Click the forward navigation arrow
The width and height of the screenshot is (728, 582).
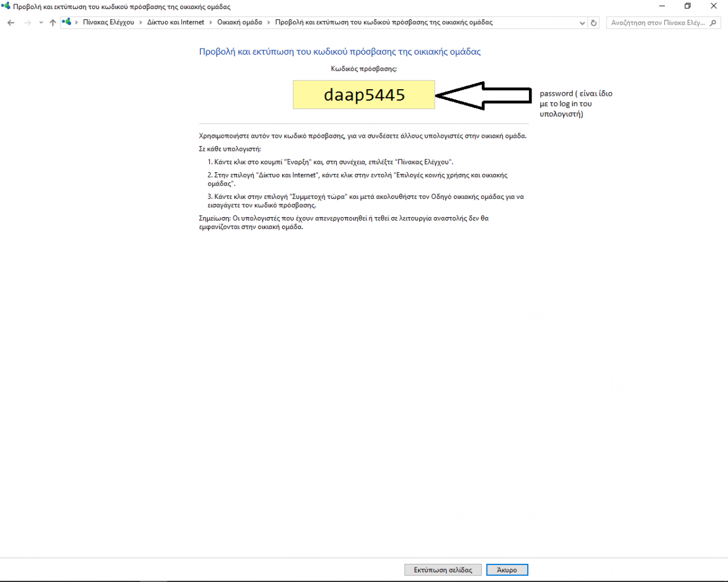[x=27, y=22]
